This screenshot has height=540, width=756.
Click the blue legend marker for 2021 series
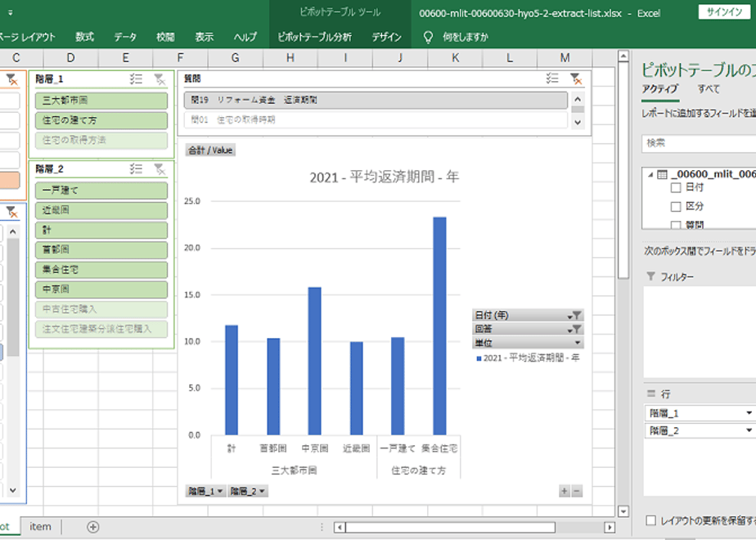coord(479,358)
